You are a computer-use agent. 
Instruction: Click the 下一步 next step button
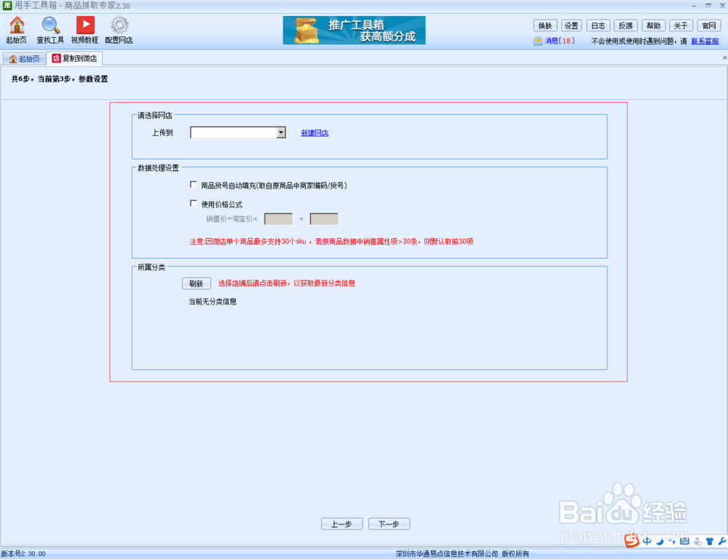coord(389,523)
